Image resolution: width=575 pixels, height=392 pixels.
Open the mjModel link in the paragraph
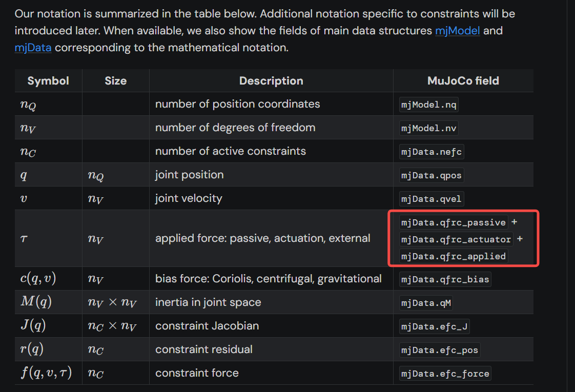[x=457, y=31]
